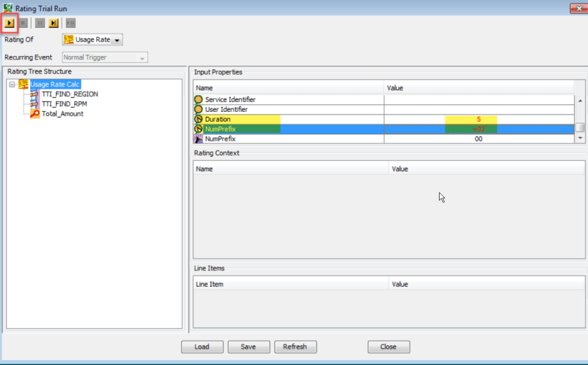This screenshot has width=588, height=365.
Task: Click the stop button in toolbar
Action: coord(23,23)
